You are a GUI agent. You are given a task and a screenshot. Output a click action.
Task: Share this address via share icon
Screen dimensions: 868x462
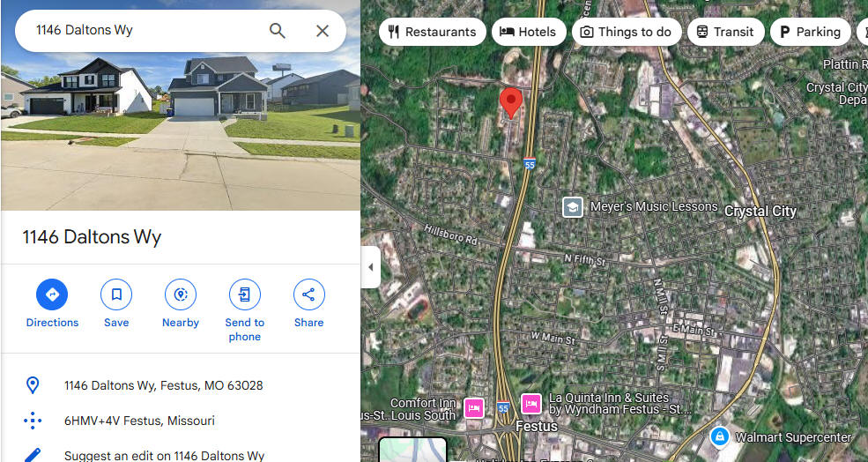click(x=309, y=294)
